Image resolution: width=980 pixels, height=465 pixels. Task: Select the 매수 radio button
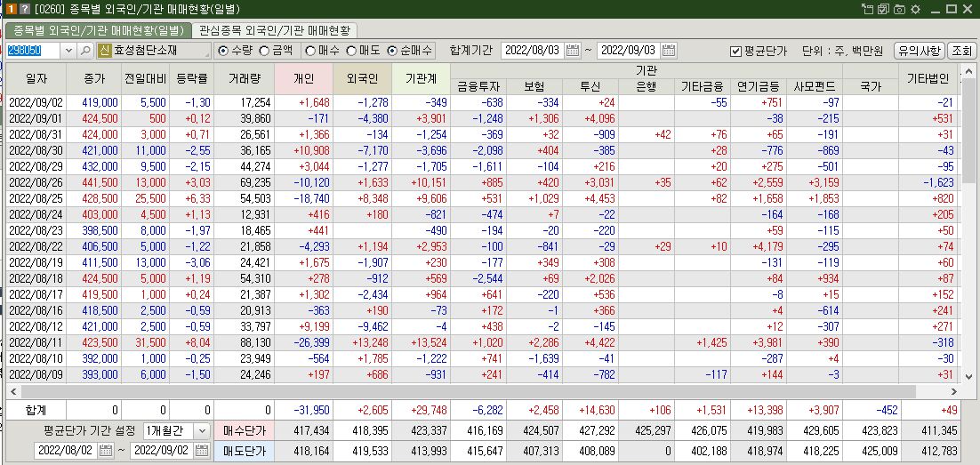coord(310,51)
